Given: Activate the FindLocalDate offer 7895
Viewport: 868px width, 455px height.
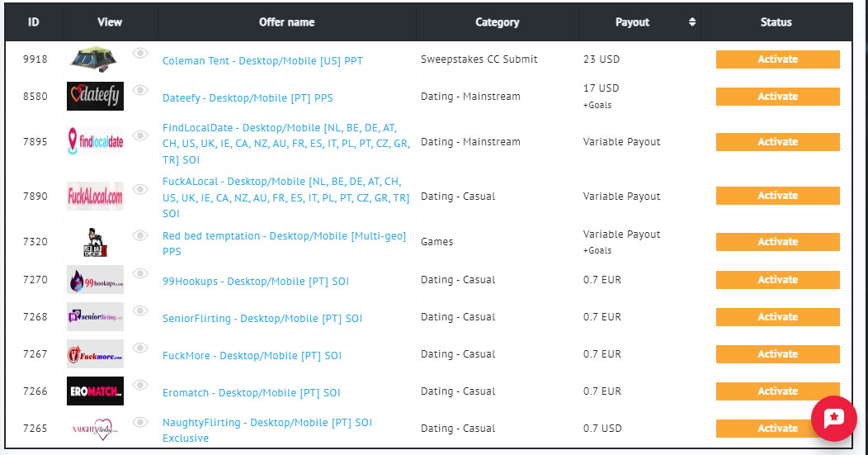Looking at the screenshot, I should pyautogui.click(x=777, y=142).
